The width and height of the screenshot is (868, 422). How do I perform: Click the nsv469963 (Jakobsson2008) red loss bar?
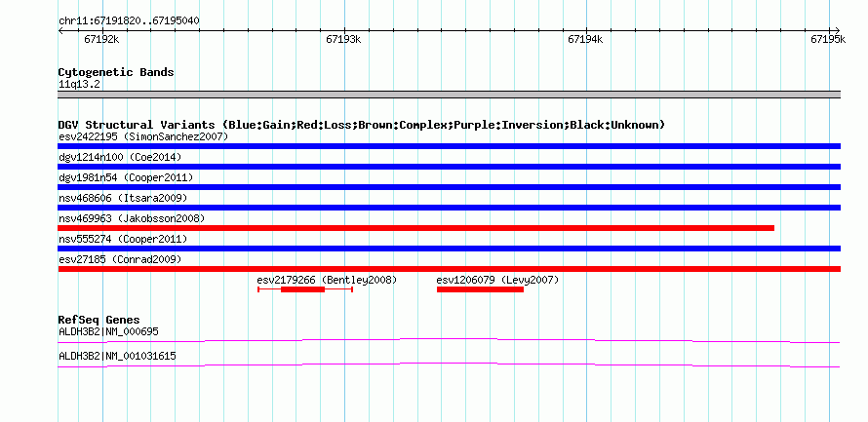pos(415,228)
